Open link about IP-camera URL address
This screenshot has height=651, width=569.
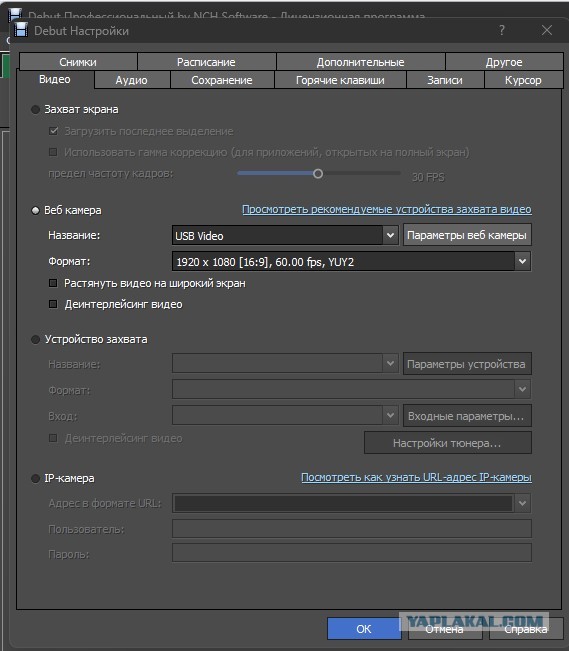tap(416, 477)
